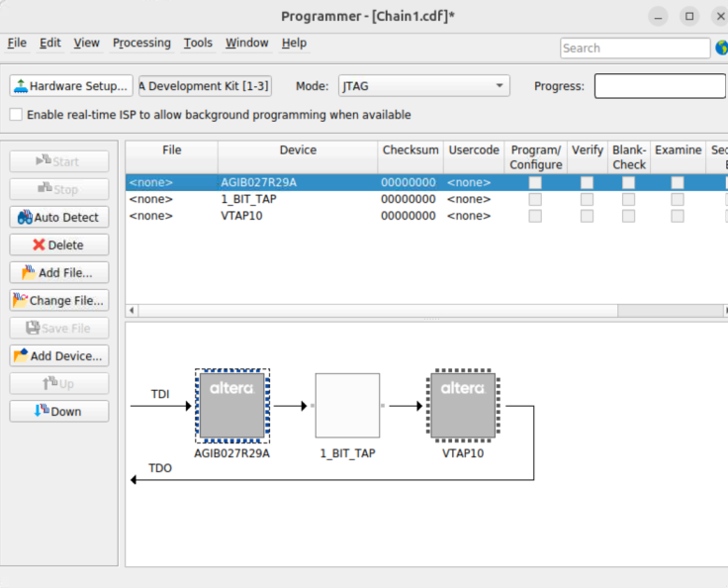The image size is (728, 588).
Task: Check Verify for VTAP10
Action: 587,216
